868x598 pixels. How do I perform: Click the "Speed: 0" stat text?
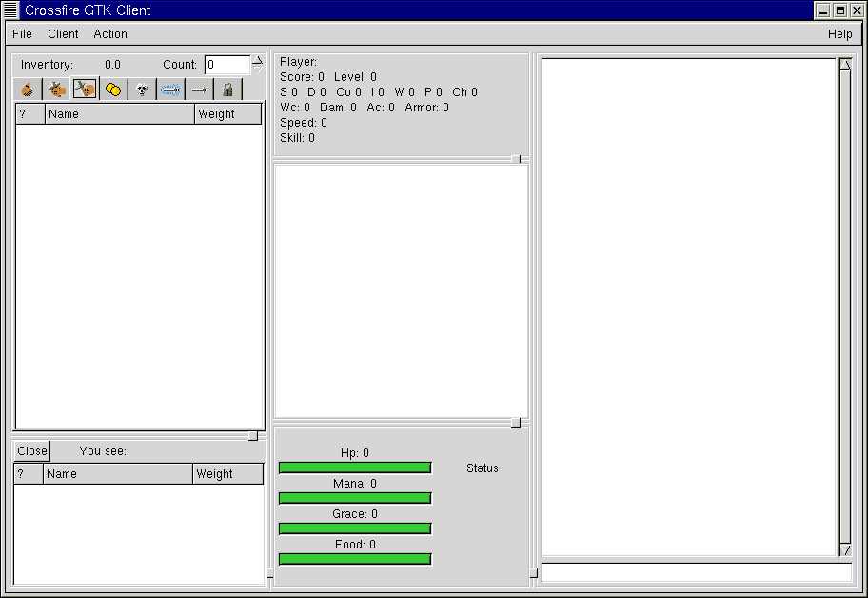[304, 123]
